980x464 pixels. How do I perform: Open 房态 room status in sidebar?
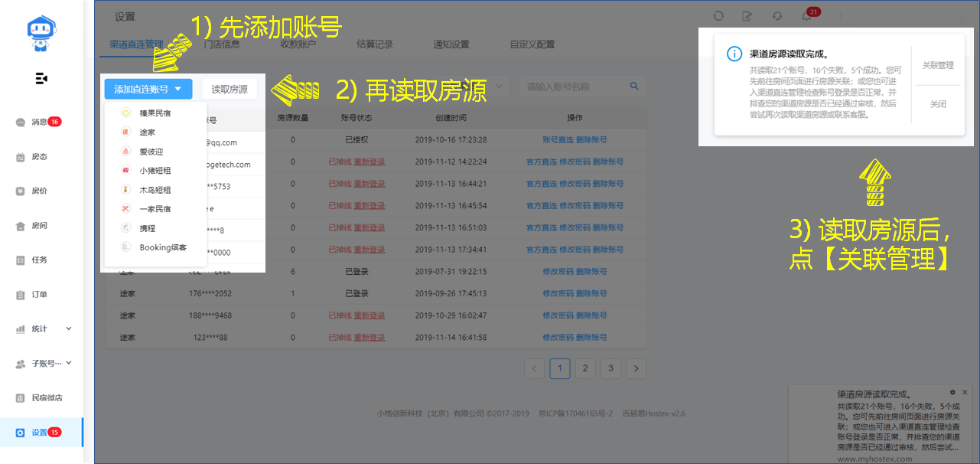(38, 157)
